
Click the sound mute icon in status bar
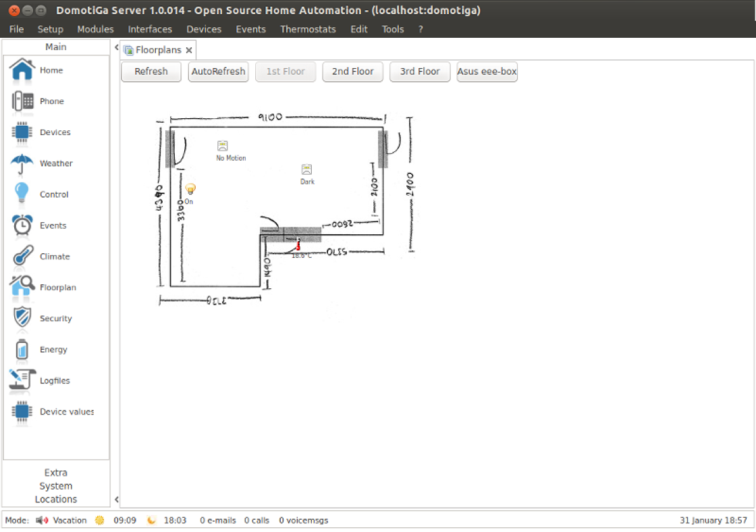[x=42, y=521]
